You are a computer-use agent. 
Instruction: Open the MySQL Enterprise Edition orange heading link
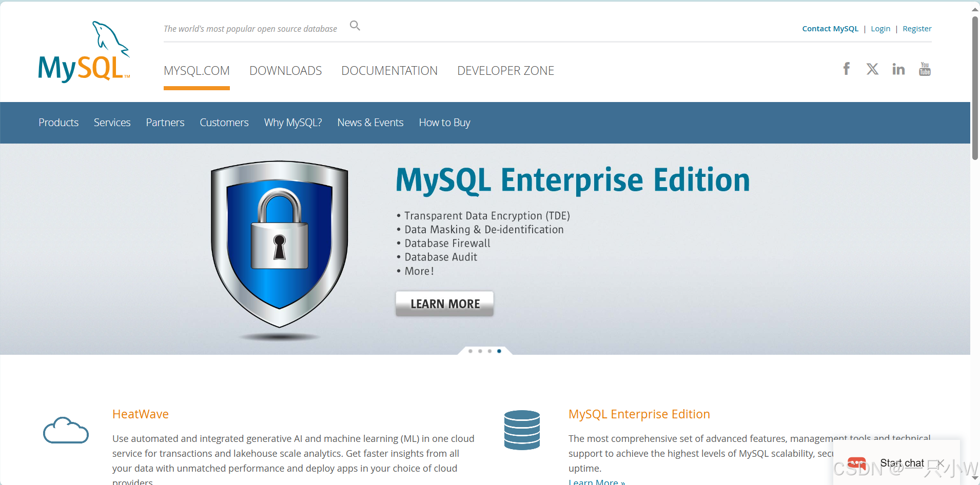click(639, 414)
